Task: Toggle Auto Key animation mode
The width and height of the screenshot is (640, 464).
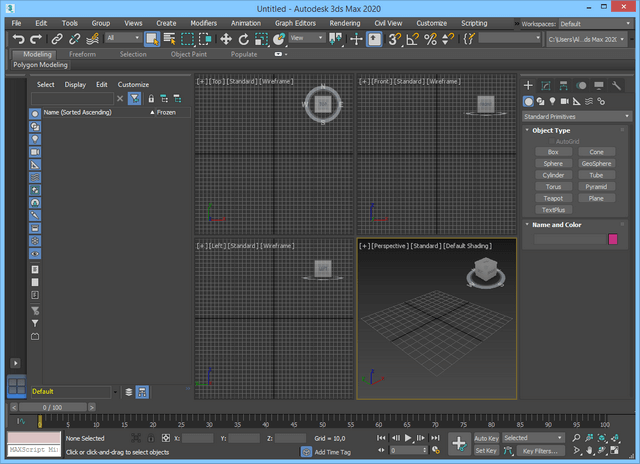Action: tap(486, 438)
